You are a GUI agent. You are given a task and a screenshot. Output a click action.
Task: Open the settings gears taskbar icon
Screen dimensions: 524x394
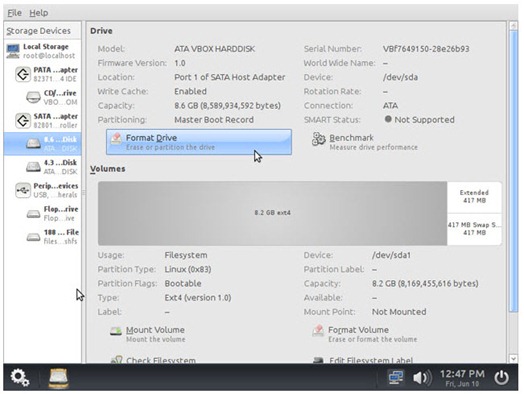point(19,378)
